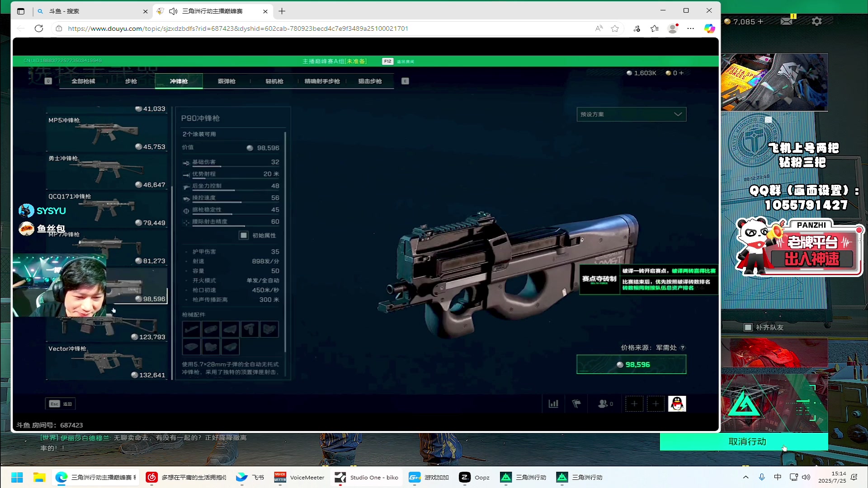Select the 精确射手步枪 category tab
868x488 pixels.
pos(322,81)
